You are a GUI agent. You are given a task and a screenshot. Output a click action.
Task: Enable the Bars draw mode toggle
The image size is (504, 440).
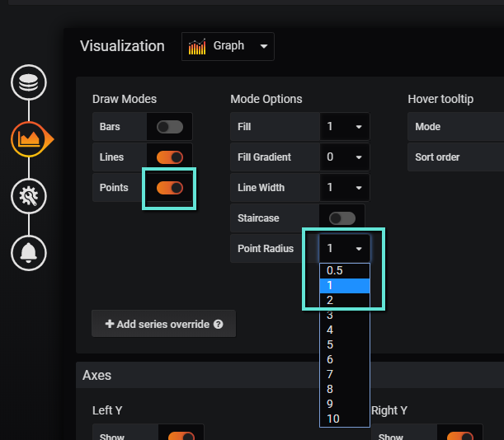[x=170, y=127]
